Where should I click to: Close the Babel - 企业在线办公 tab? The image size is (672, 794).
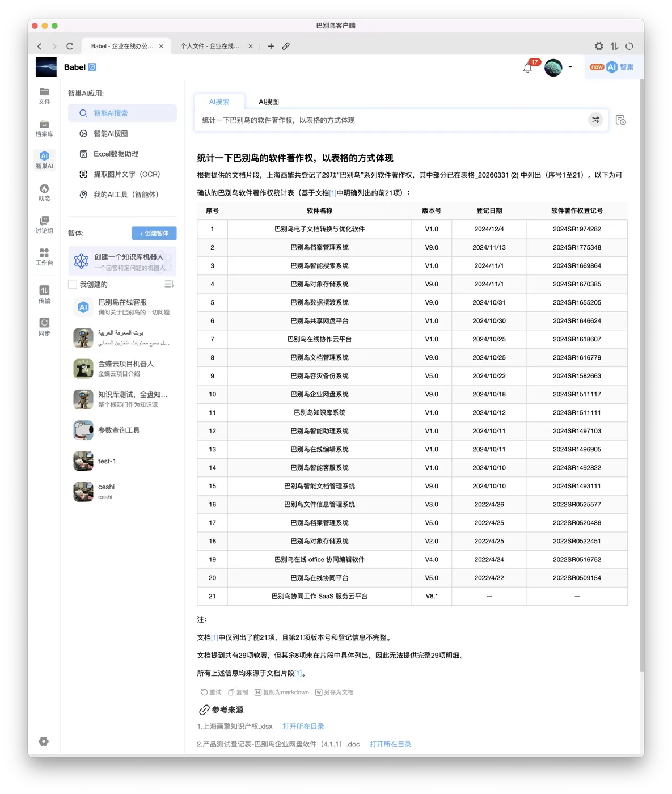(162, 47)
